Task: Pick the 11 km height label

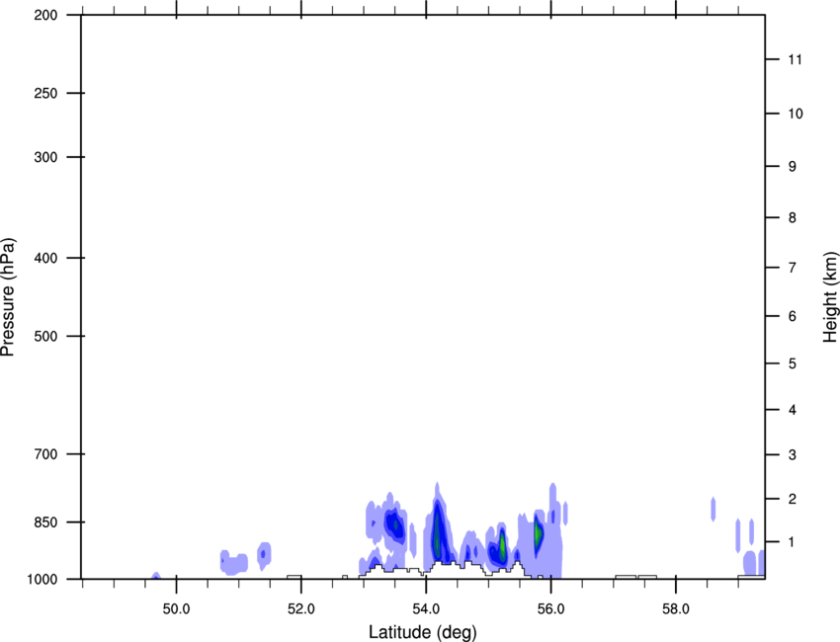Action: 796,59
